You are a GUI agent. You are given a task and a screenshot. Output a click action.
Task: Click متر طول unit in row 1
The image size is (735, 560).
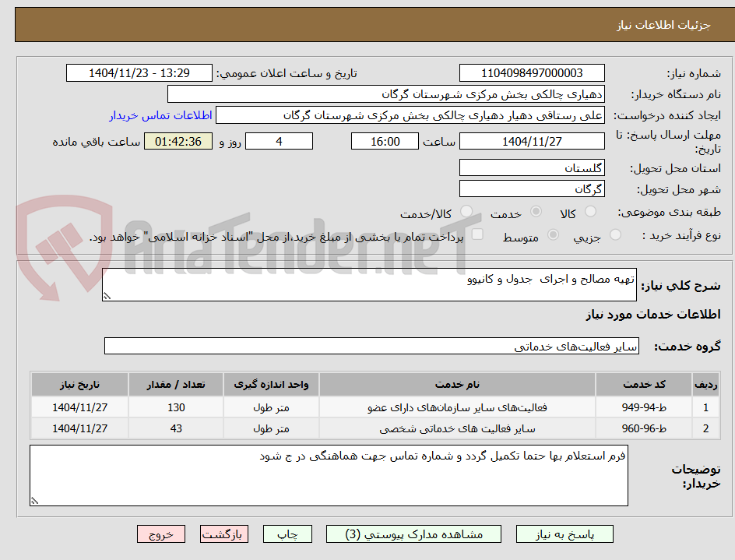coord(272,407)
